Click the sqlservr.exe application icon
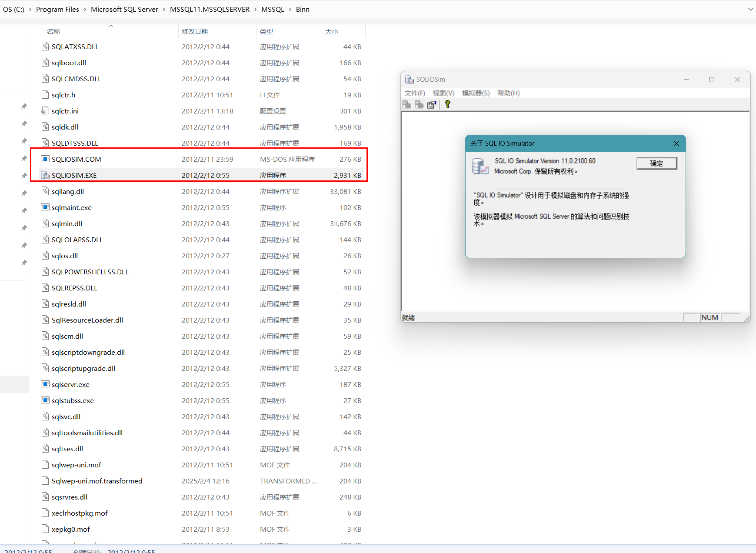The image size is (756, 553). [45, 384]
